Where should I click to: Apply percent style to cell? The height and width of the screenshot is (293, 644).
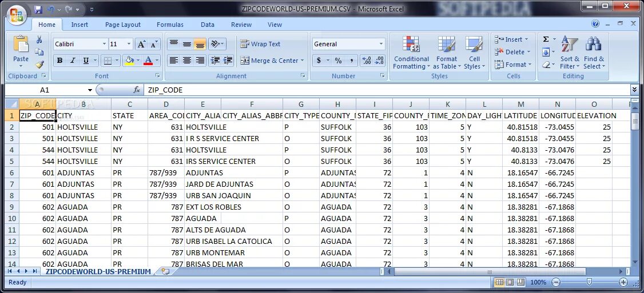click(x=338, y=61)
